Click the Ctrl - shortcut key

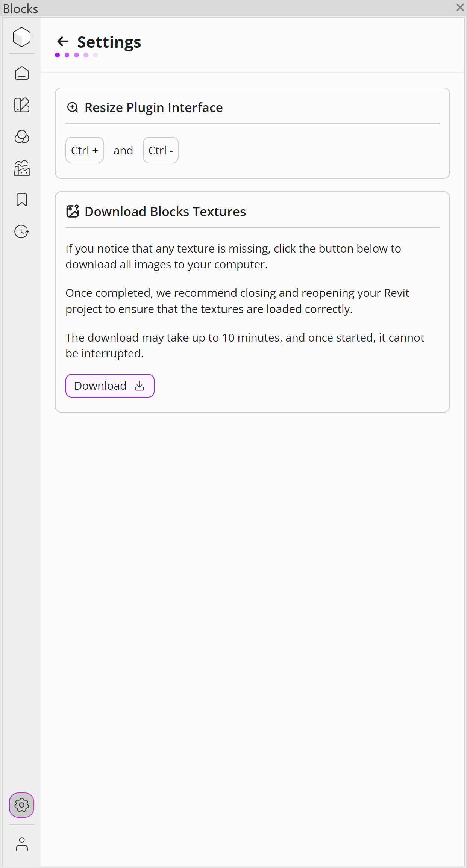(161, 150)
